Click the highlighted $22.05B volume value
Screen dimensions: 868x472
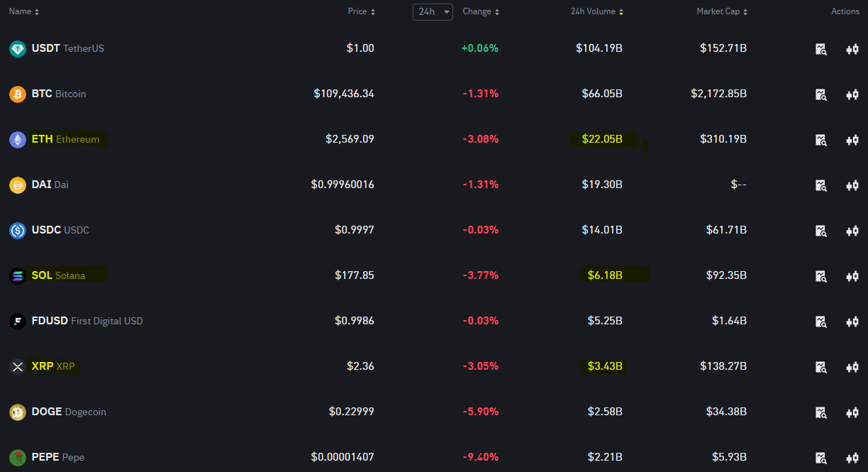(602, 139)
